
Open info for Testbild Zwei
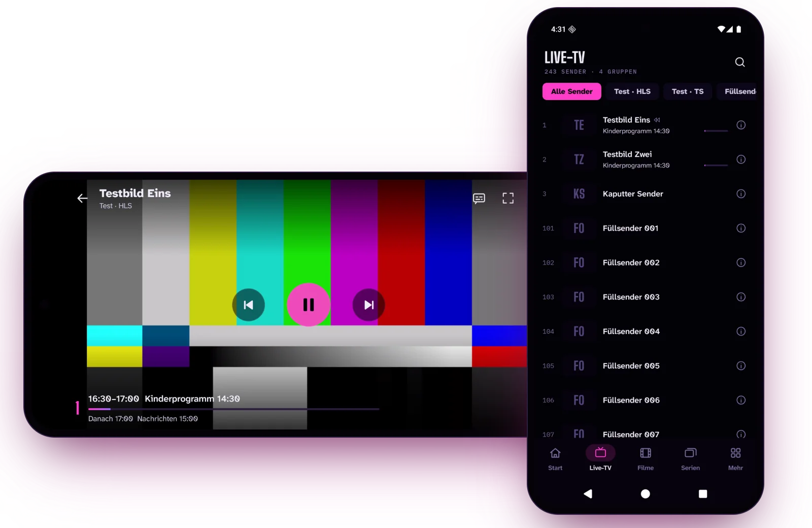click(x=741, y=160)
